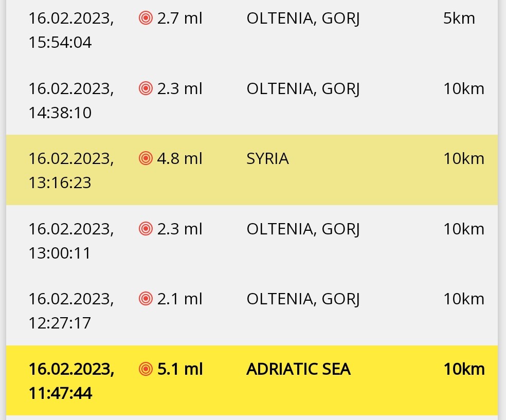Click the epicenter icon beside 2.7 ml

coord(146,19)
